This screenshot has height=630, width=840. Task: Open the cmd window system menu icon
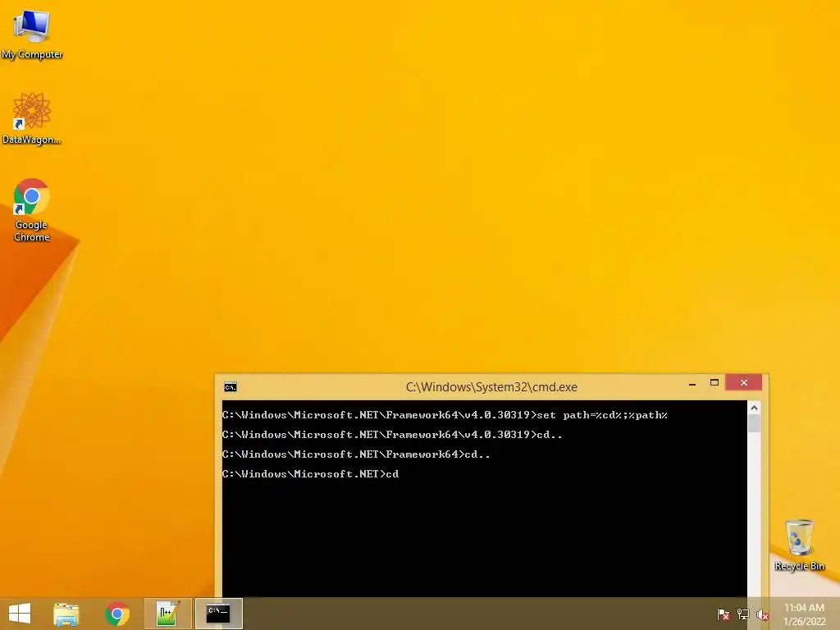pos(231,387)
